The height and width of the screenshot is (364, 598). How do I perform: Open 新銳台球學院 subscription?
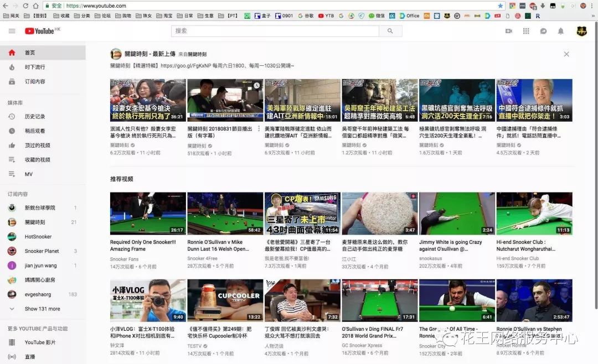[x=43, y=208]
